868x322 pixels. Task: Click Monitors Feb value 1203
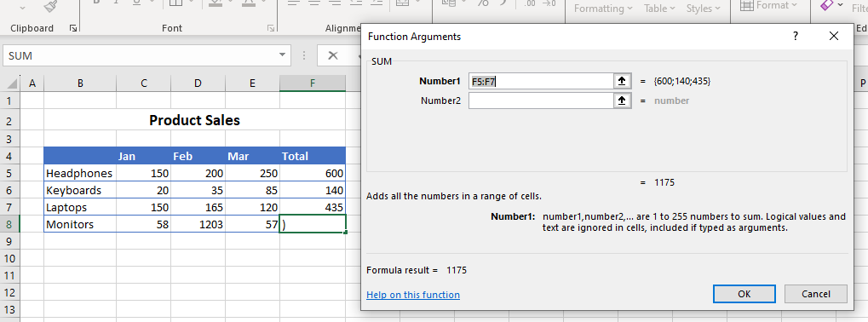point(198,225)
